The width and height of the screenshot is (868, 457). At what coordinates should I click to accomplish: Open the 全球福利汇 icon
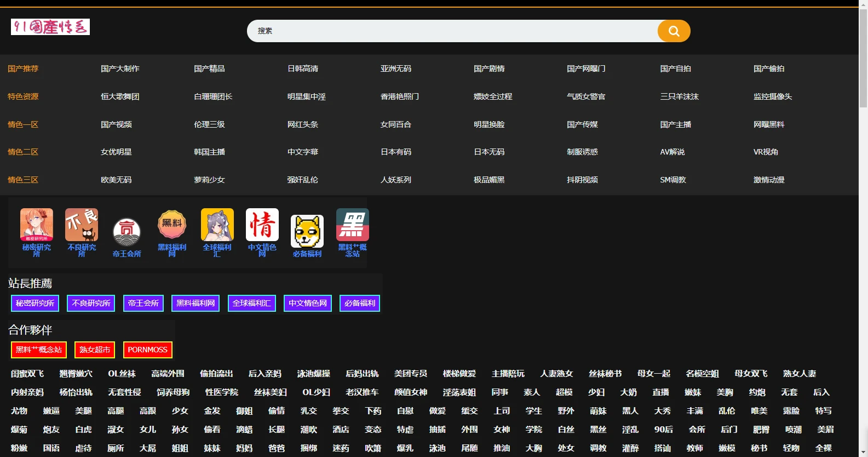(x=217, y=225)
